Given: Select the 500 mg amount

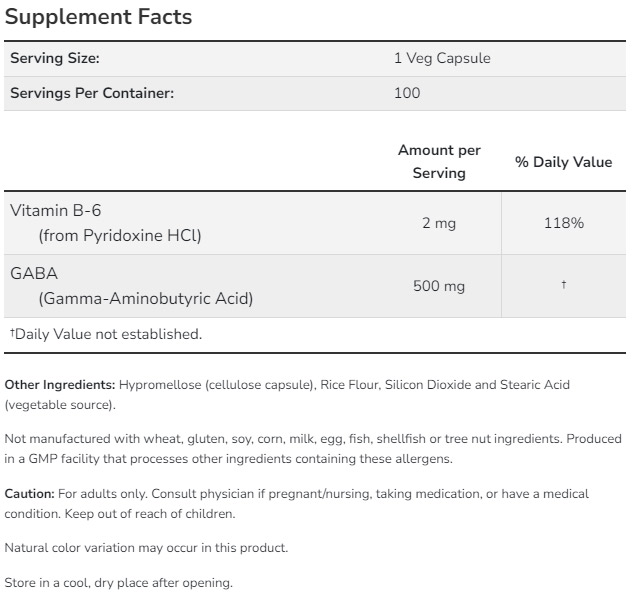Looking at the screenshot, I should 439,286.
